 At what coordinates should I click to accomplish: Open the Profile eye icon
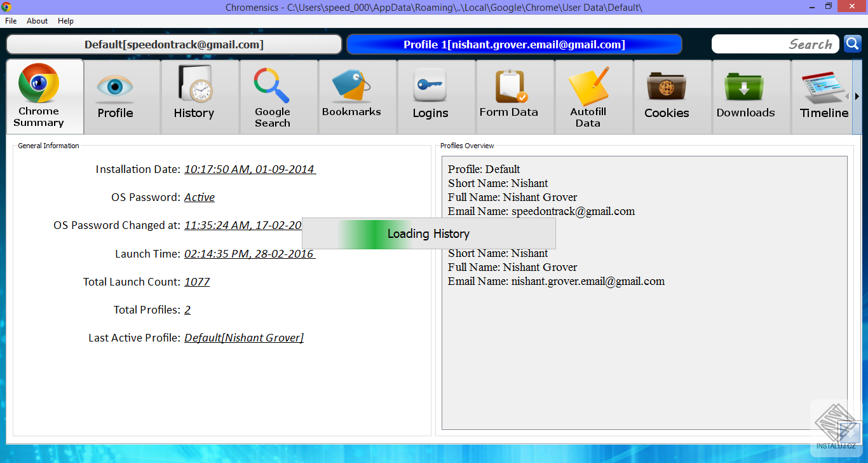[115, 87]
